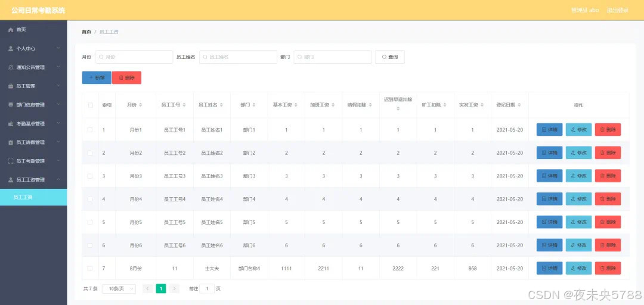644x305 pixels.
Task: Open the 10条/页 page size dropdown
Action: click(119, 288)
